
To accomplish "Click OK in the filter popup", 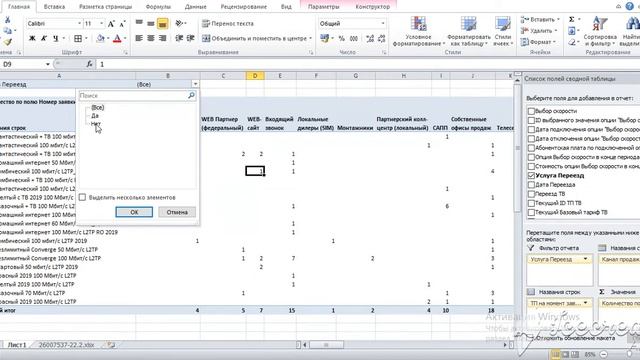I will pos(134,212).
